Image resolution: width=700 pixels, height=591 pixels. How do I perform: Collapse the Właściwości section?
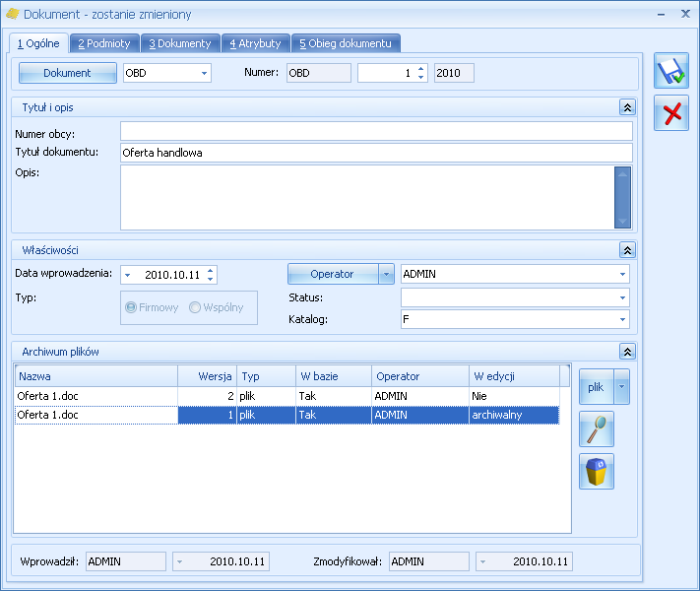(627, 250)
